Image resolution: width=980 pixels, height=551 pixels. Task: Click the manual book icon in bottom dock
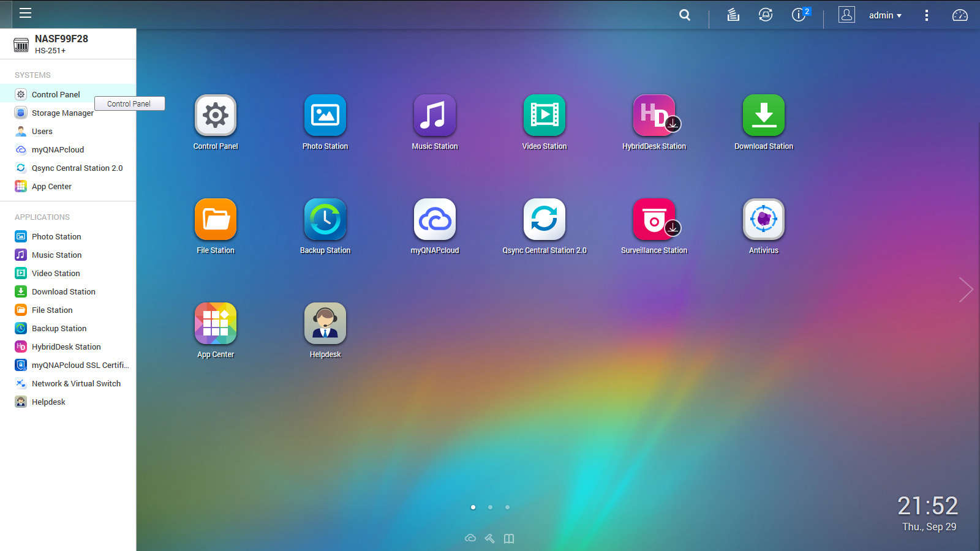pos(509,538)
